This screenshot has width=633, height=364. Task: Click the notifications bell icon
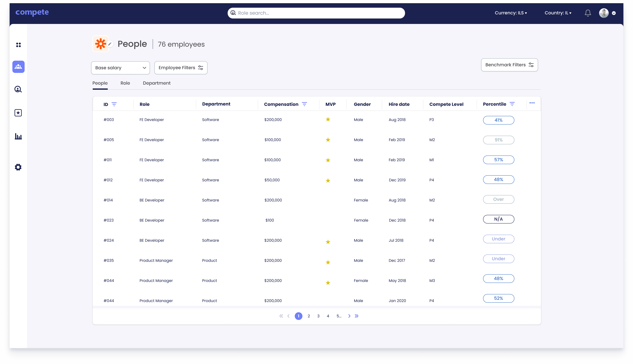coord(588,13)
